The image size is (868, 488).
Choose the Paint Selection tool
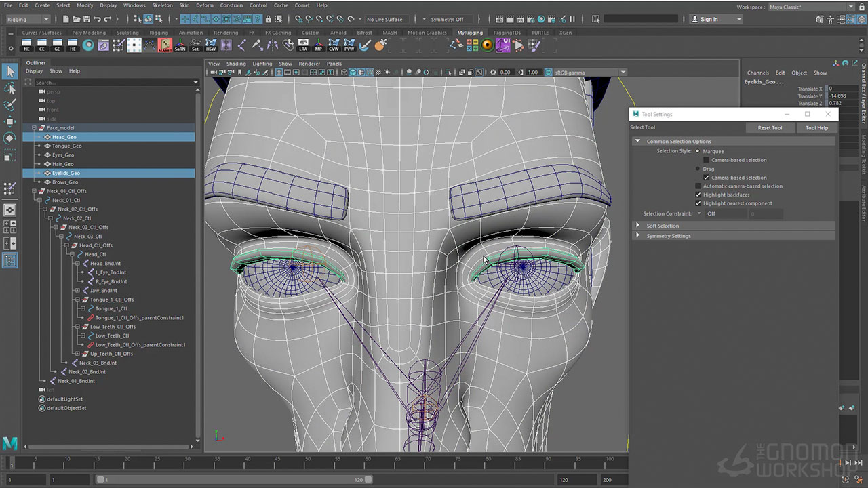[x=9, y=105]
